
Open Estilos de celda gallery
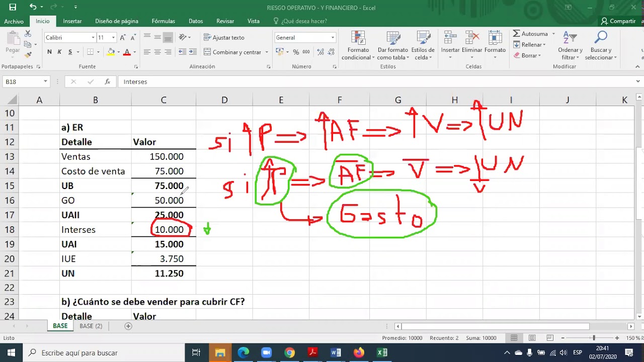(x=423, y=46)
